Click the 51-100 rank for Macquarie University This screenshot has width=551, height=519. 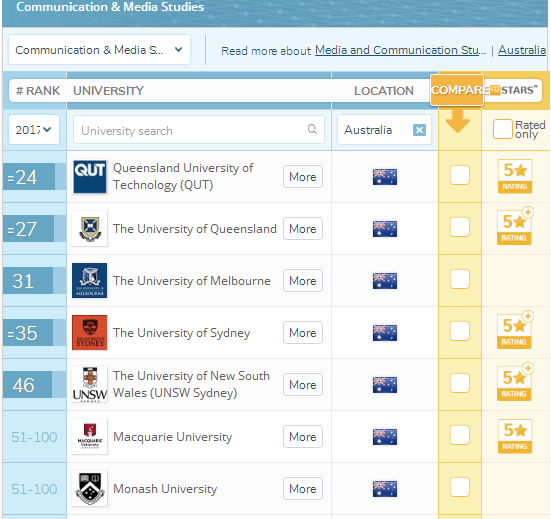[34, 437]
